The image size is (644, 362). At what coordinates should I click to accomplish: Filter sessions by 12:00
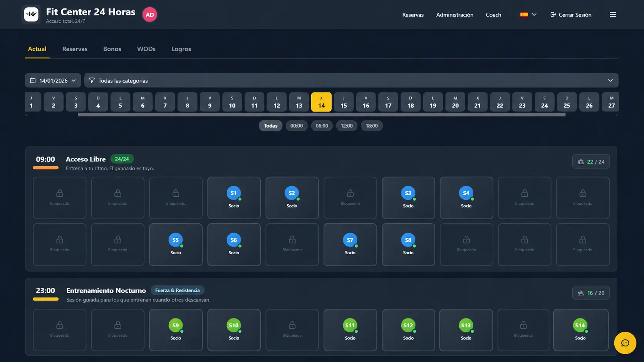pos(347,126)
